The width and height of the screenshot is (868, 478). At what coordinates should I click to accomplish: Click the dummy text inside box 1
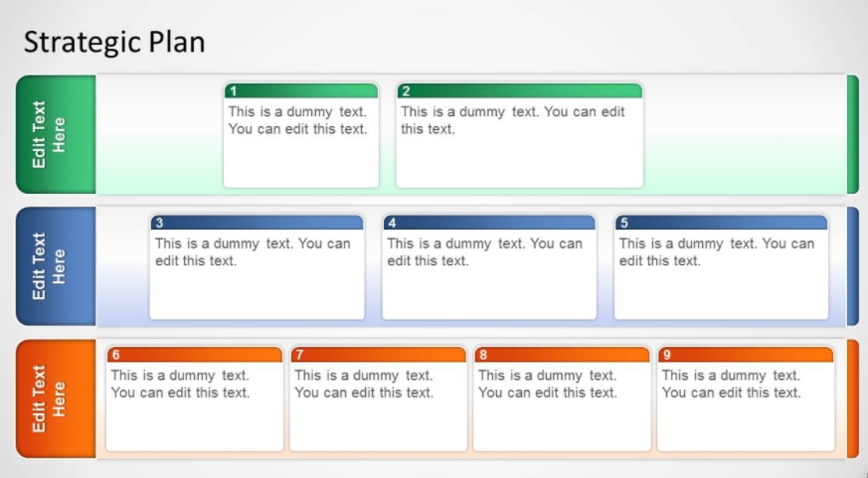[298, 120]
